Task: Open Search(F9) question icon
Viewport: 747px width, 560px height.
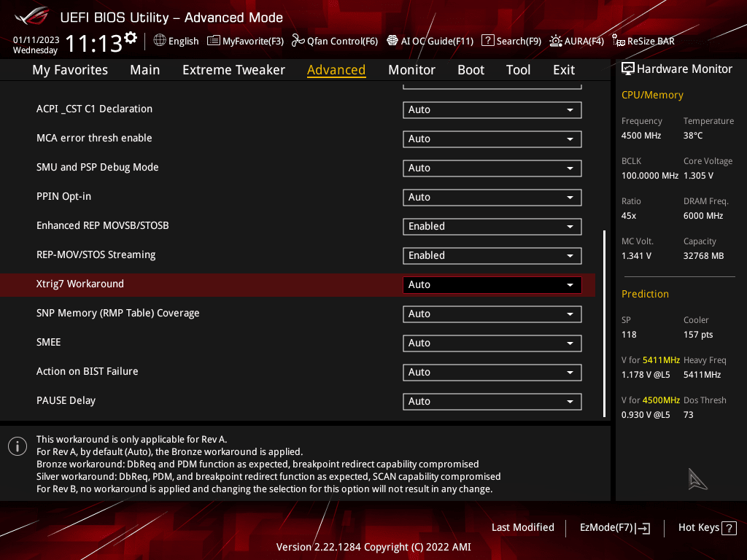Action: coord(487,41)
